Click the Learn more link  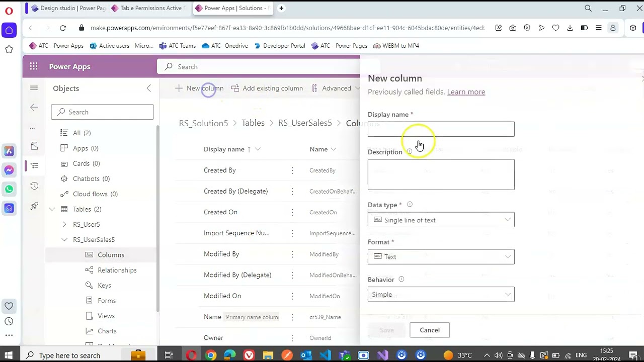tap(466, 92)
